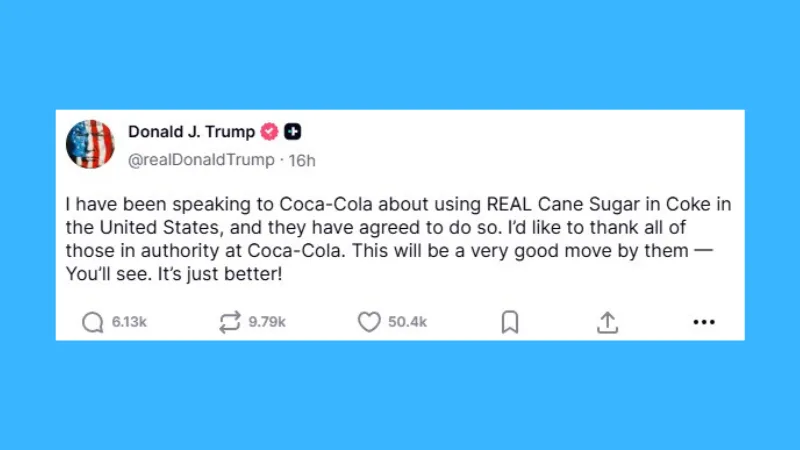Open the Donald J. Trump display name
This screenshot has width=800, height=450.
click(x=191, y=132)
